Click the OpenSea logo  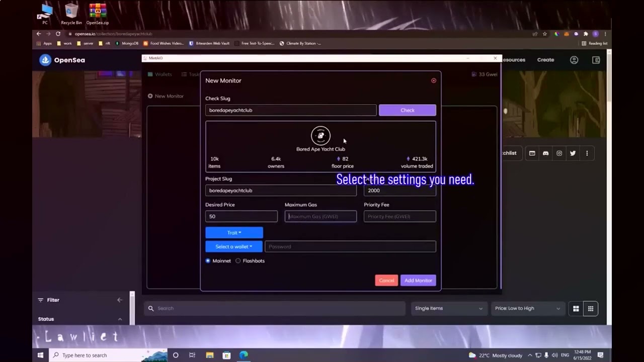pyautogui.click(x=62, y=60)
